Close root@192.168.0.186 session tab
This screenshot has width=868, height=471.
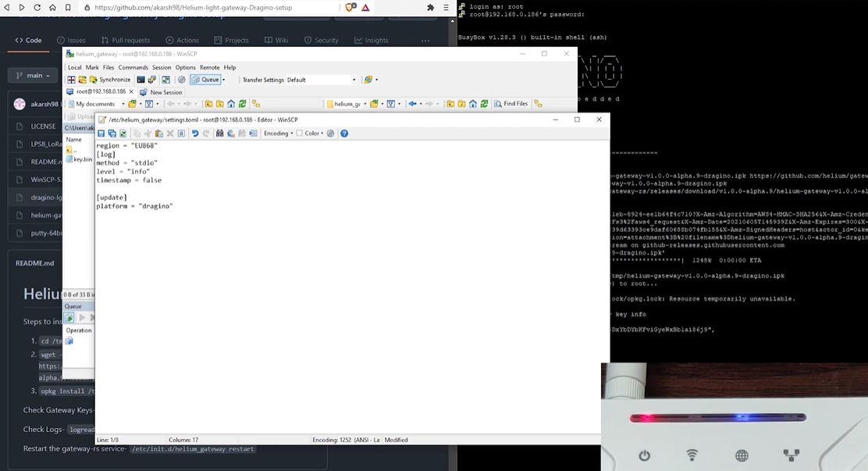coord(131,91)
